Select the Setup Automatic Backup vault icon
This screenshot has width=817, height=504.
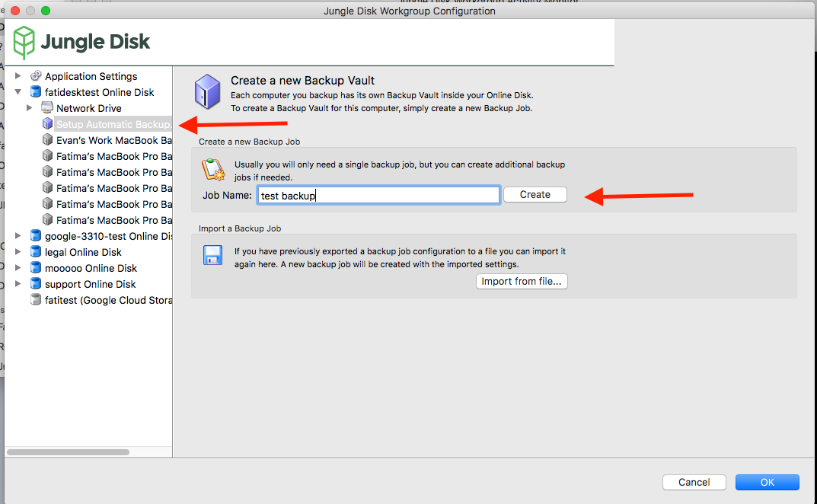tap(47, 123)
